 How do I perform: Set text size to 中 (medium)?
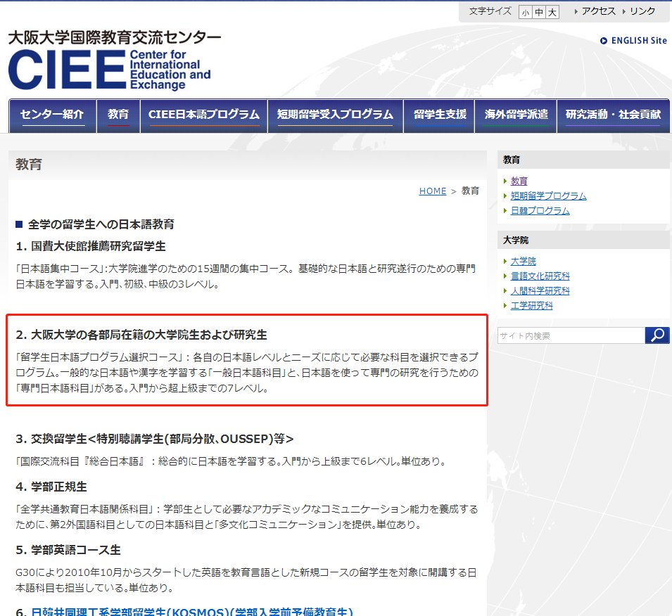(539, 12)
